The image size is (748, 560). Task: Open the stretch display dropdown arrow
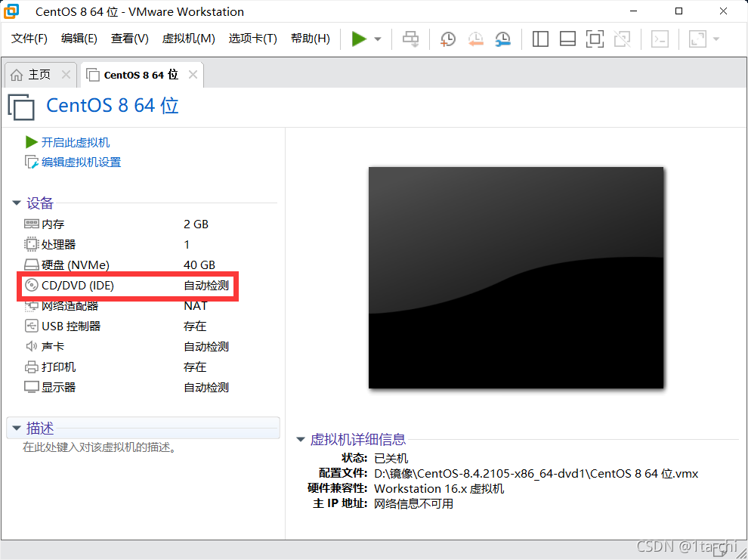(716, 39)
